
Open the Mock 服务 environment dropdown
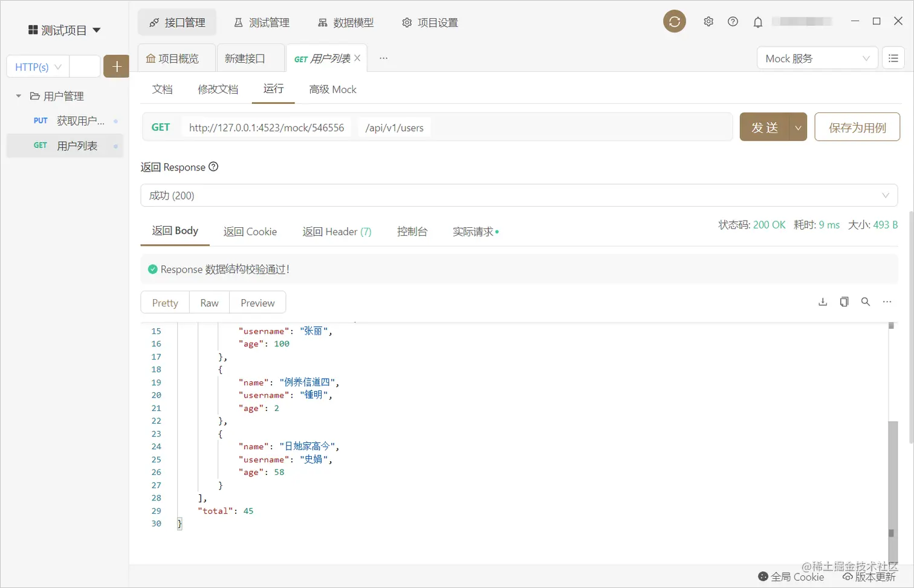point(817,59)
